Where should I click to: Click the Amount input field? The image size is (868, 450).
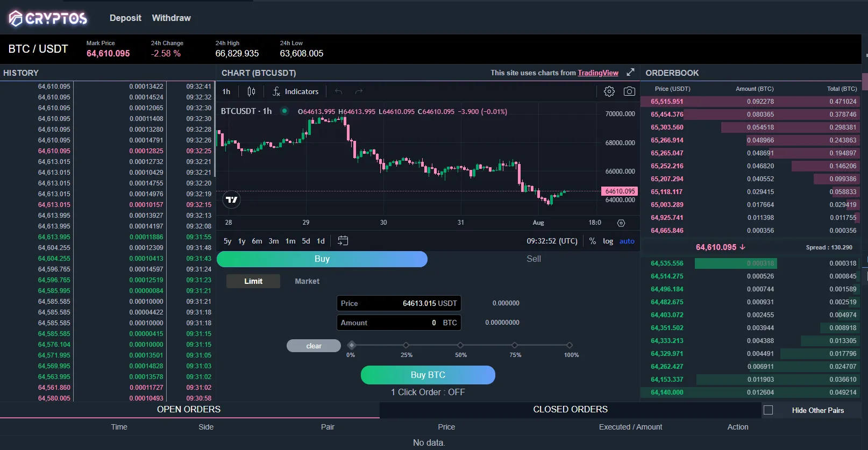399,323
